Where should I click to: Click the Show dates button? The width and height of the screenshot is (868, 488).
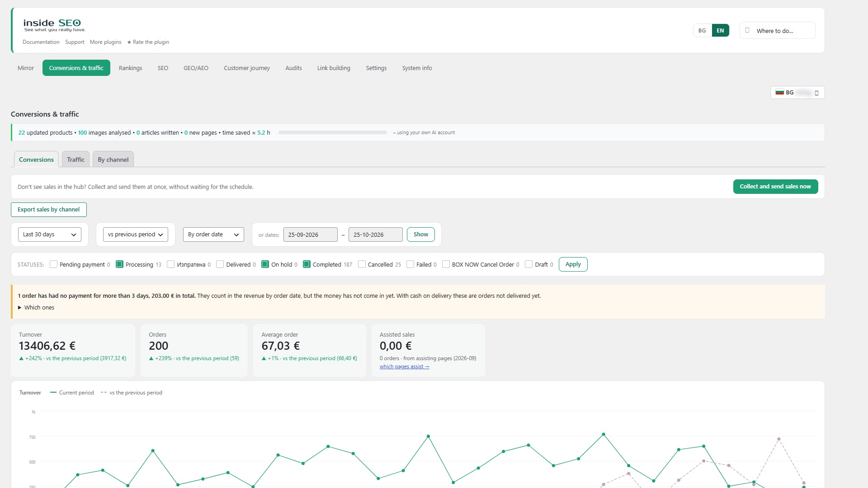coord(421,235)
